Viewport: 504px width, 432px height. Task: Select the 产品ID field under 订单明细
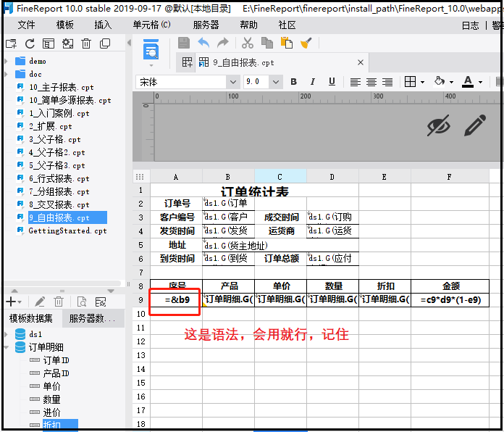pyautogui.click(x=56, y=373)
